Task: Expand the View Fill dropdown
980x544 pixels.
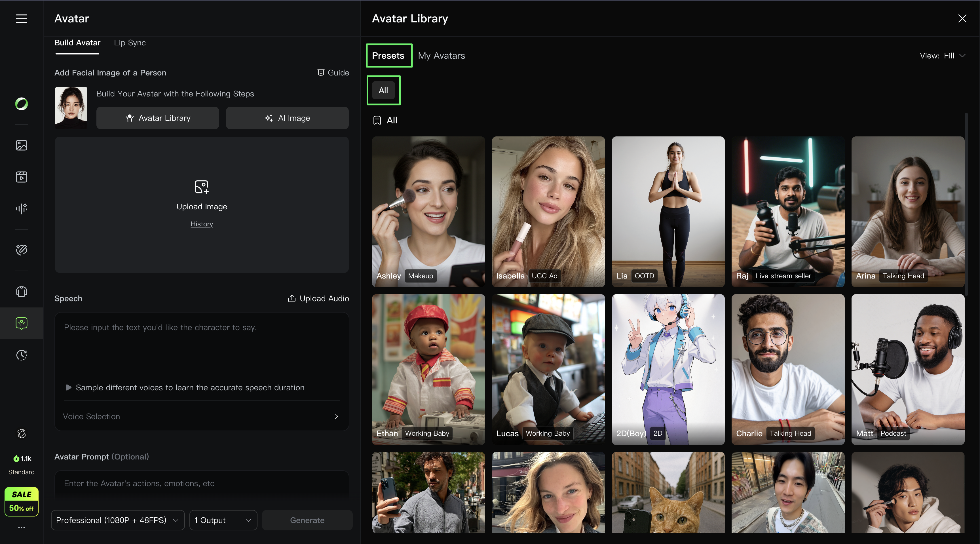Action: [x=943, y=56]
